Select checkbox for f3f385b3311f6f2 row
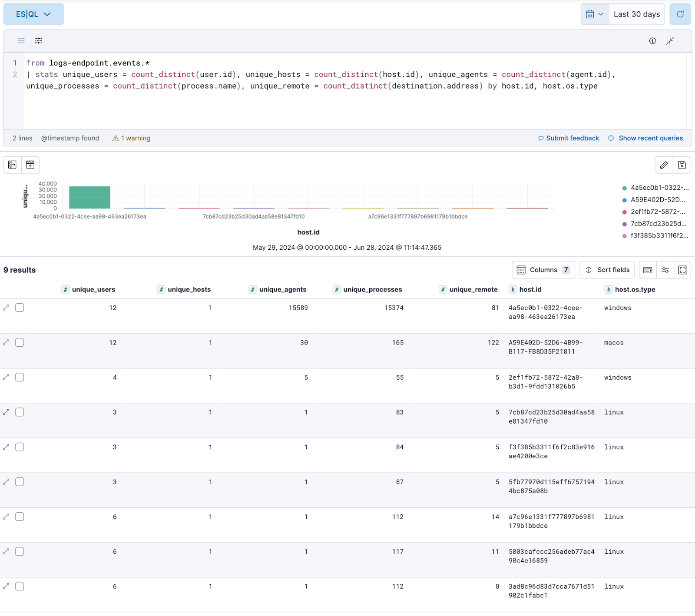695x616 pixels. click(20, 447)
